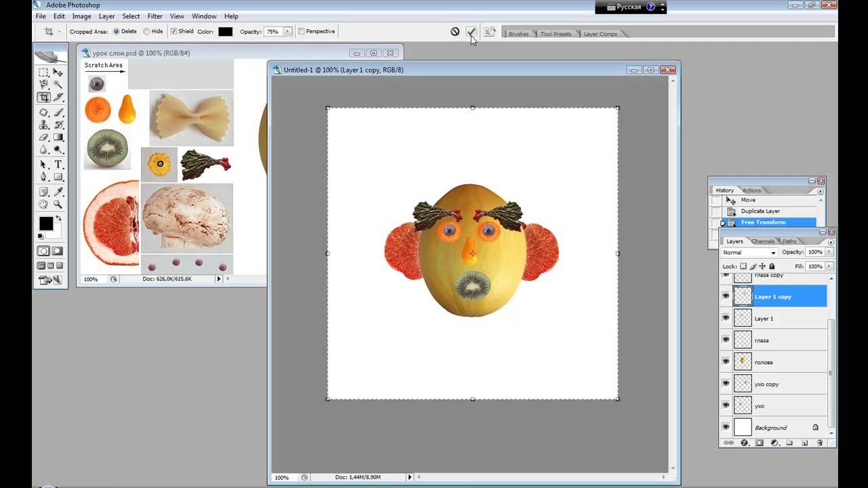Hide the голова layer eye
Image resolution: width=868 pixels, height=488 pixels.
(726, 361)
